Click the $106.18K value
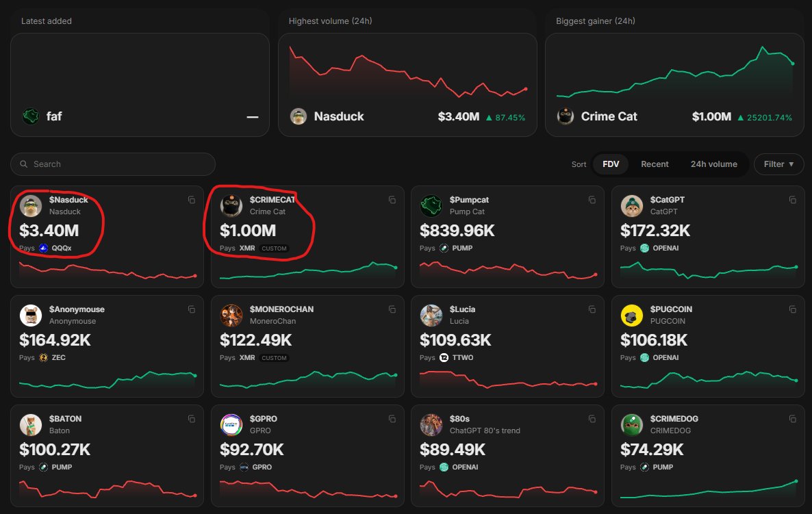This screenshot has height=514, width=812. coord(654,340)
